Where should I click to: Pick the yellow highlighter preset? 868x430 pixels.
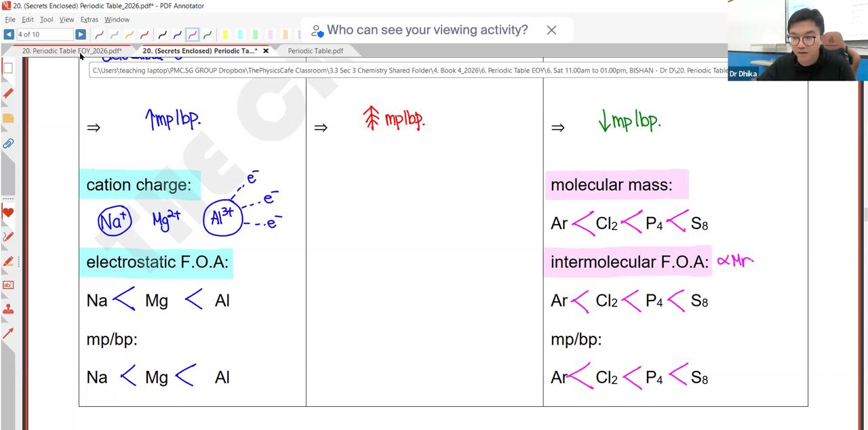[225, 34]
